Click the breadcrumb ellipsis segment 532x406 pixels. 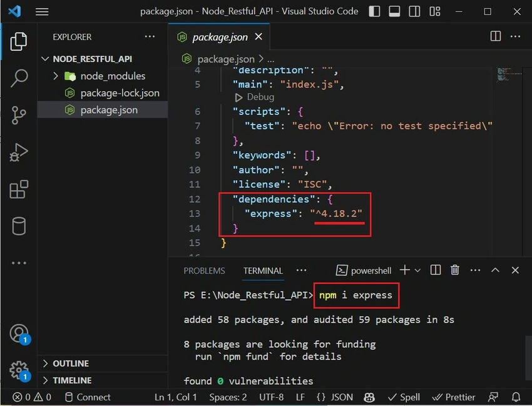pos(271,59)
